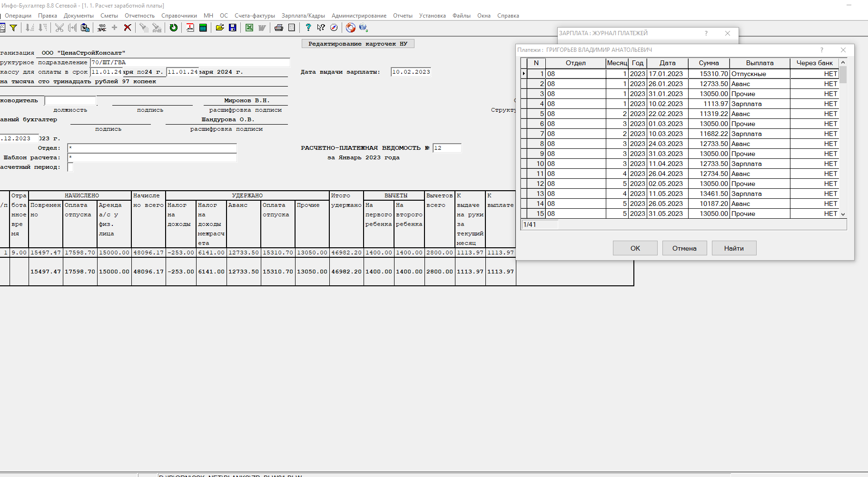The width and height of the screenshot is (868, 477).
Task: Click help '?' on Журнал платежей window
Action: pyautogui.click(x=706, y=33)
